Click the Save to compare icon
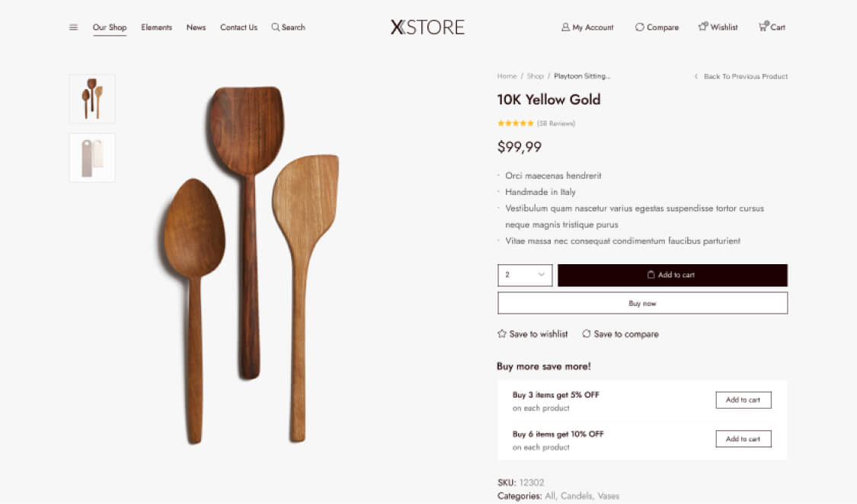 [587, 333]
